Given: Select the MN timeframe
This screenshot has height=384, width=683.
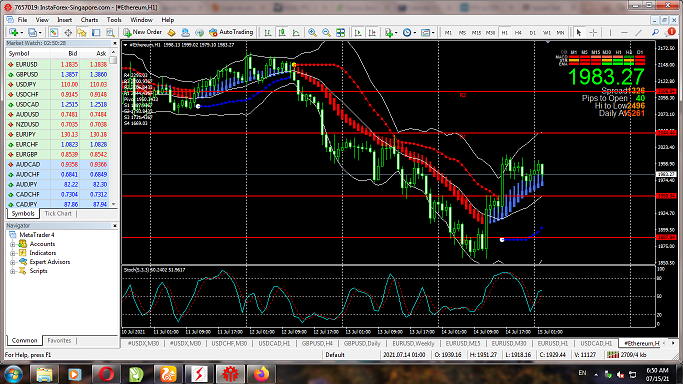Looking at the screenshot, I should (x=560, y=33).
